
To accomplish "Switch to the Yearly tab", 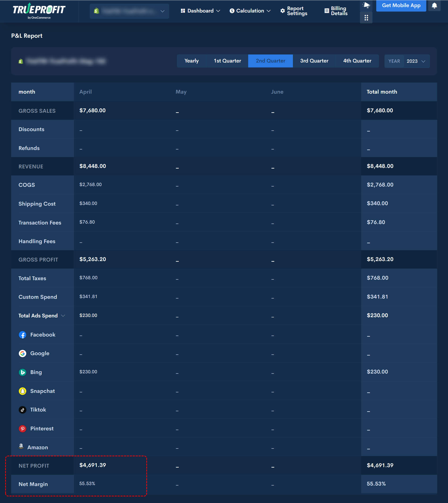I will (191, 61).
